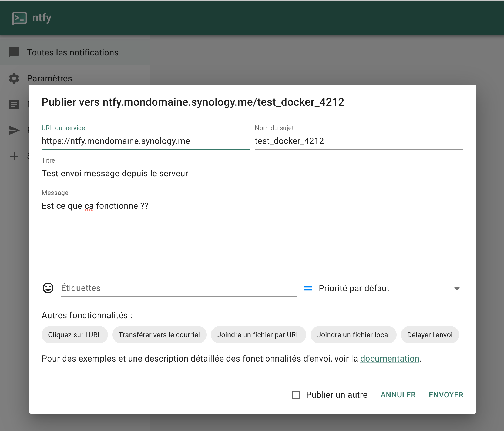Click the dialog title Publier vers heading
Image resolution: width=504 pixels, height=431 pixels.
pyautogui.click(x=193, y=102)
